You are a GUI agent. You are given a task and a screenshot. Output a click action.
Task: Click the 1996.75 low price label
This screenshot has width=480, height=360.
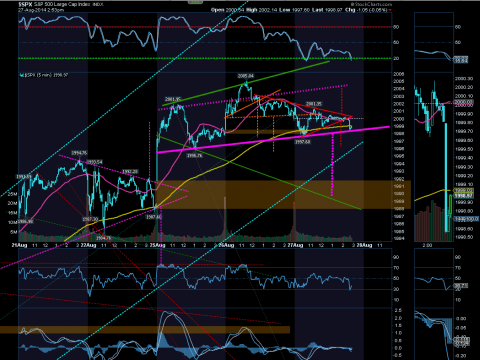pyautogui.click(x=195, y=155)
